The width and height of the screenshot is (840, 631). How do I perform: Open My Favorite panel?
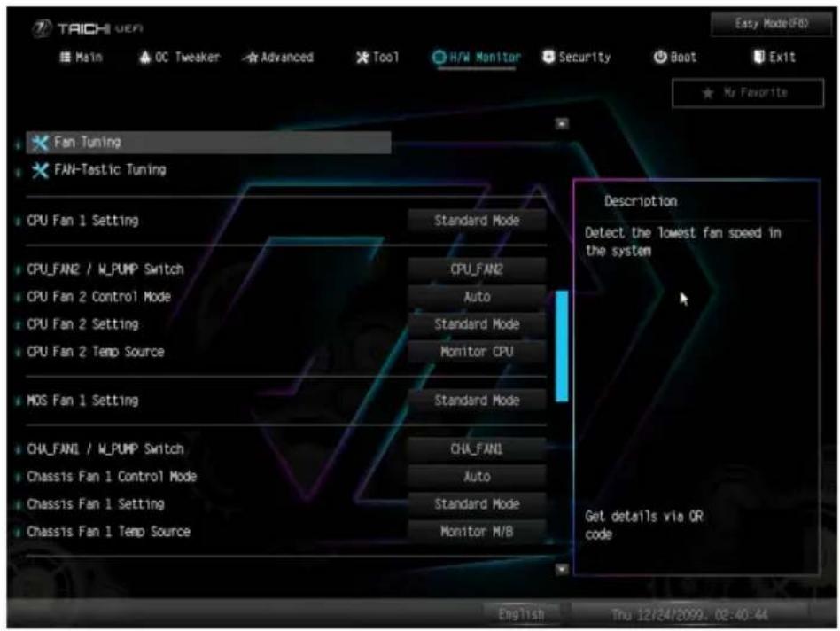click(x=748, y=93)
